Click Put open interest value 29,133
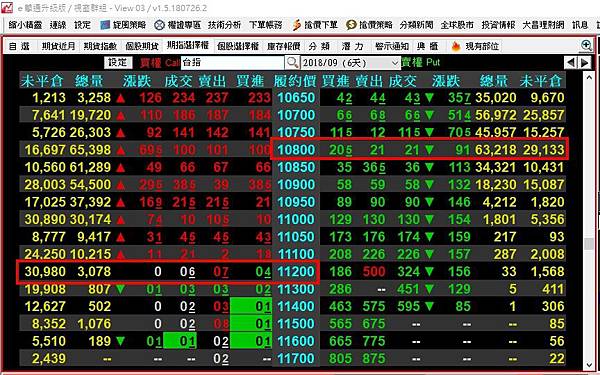This screenshot has width=600, height=375. (x=543, y=150)
